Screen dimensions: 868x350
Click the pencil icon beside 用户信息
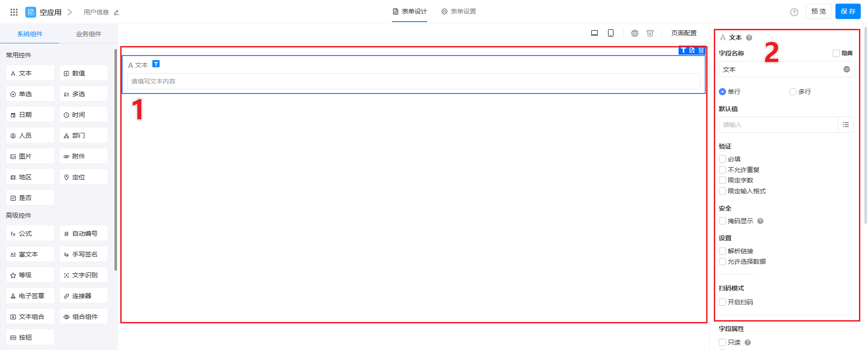click(117, 13)
